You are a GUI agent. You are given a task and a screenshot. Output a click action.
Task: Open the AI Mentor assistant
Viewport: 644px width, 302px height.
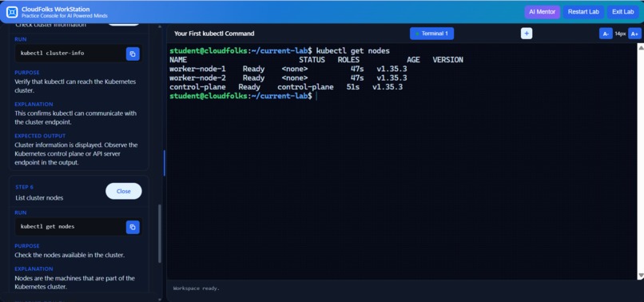click(543, 12)
